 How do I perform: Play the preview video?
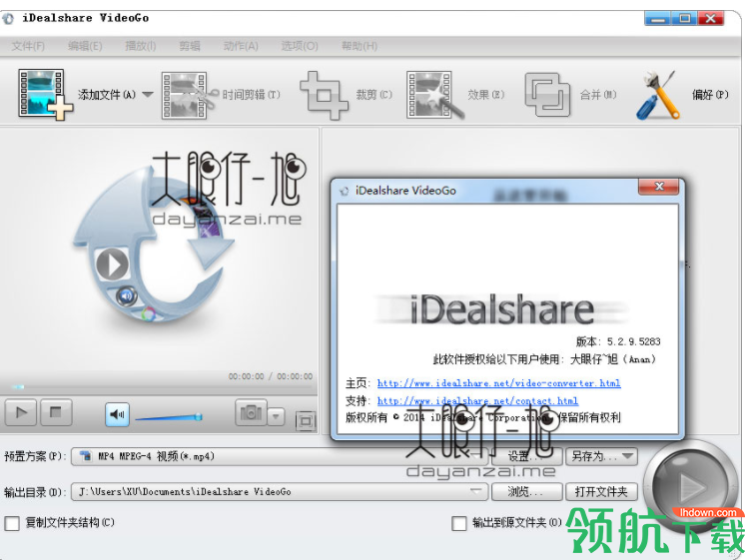tap(20, 412)
